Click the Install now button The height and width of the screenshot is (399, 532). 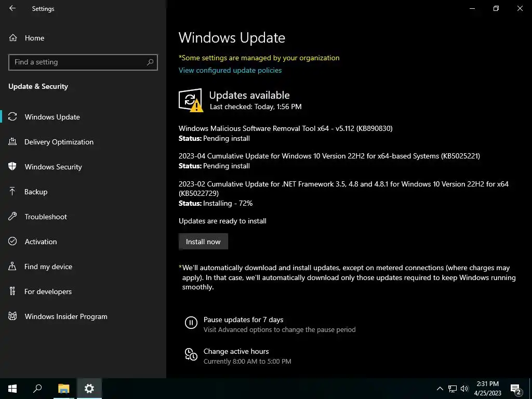coord(203,242)
